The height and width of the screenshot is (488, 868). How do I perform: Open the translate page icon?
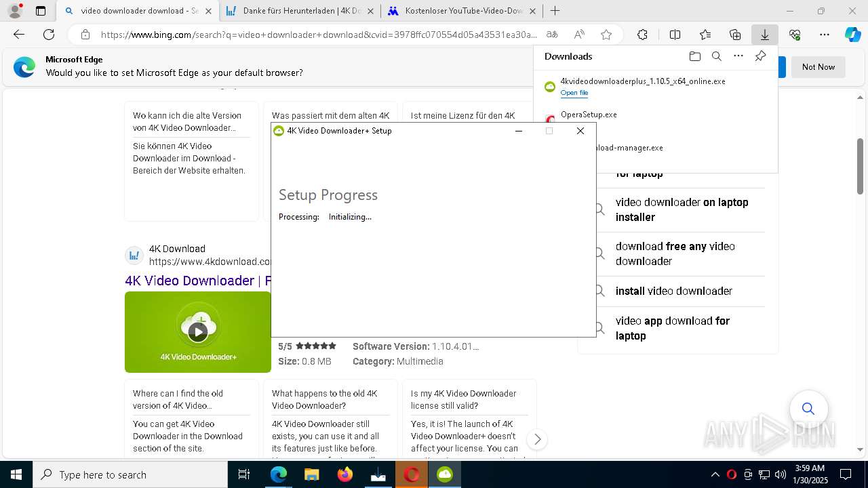[552, 35]
